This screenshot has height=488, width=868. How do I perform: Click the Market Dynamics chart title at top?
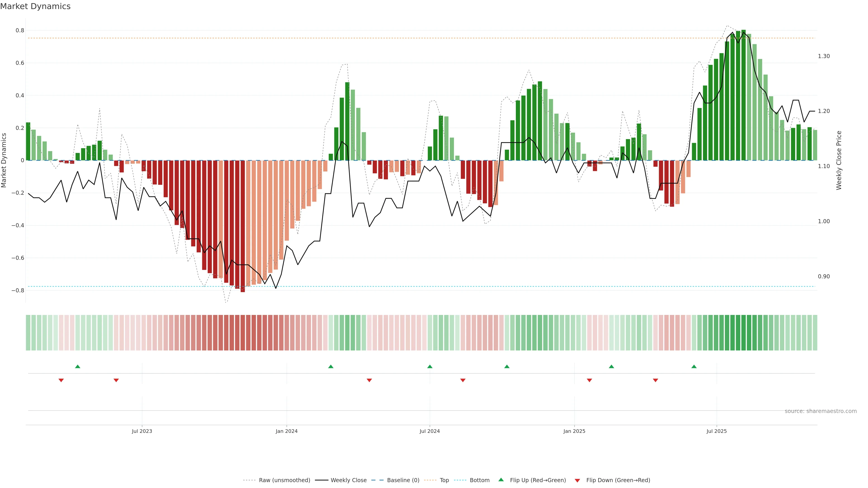(x=35, y=6)
